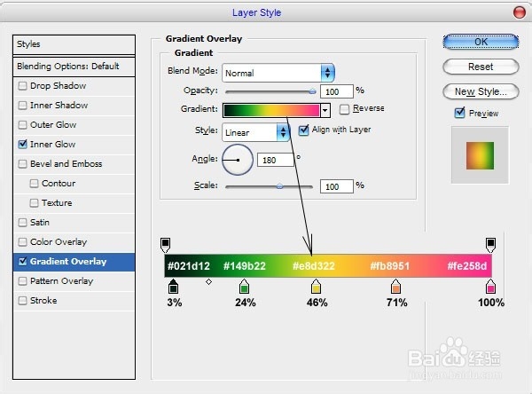Tick the Stroke checkbox
This screenshot has width=532, height=394.
(x=22, y=301)
